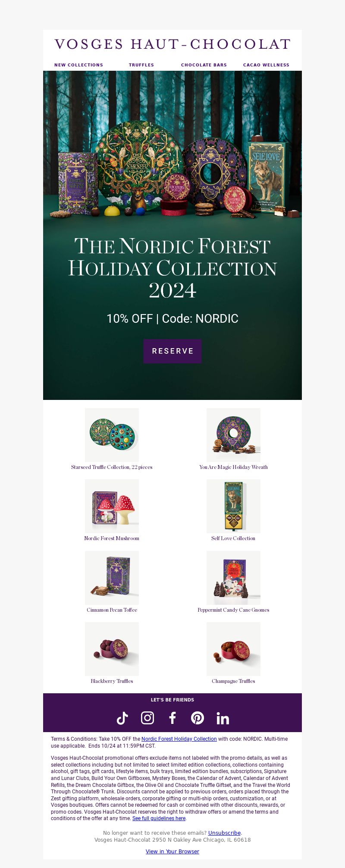Open the New Collections menu item
The image size is (345, 868).
click(x=79, y=65)
